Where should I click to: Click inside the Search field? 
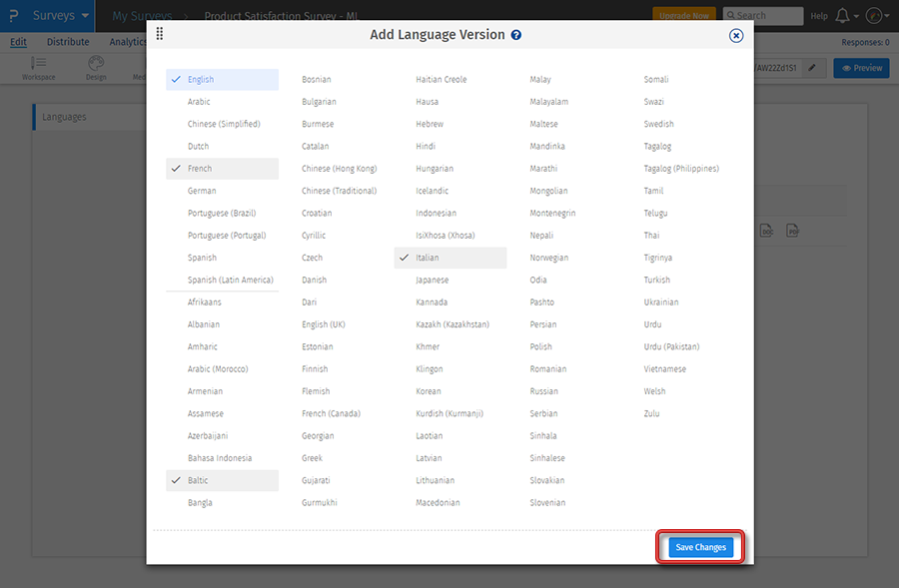point(764,15)
